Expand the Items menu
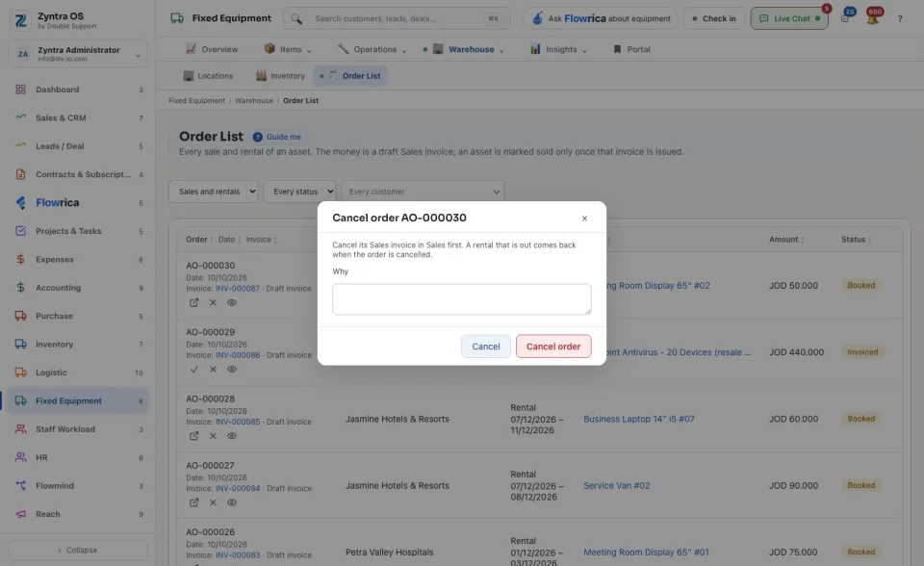The height and width of the screenshot is (566, 924). (288, 49)
